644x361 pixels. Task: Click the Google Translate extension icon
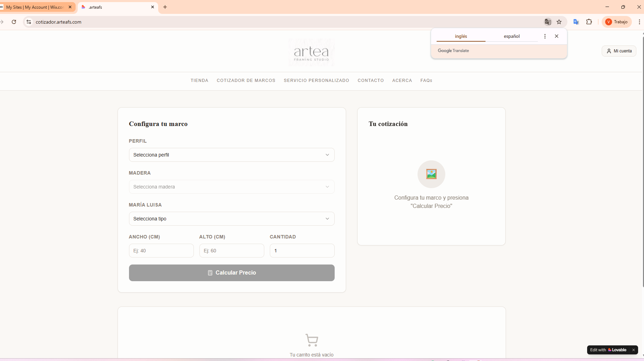(x=576, y=22)
